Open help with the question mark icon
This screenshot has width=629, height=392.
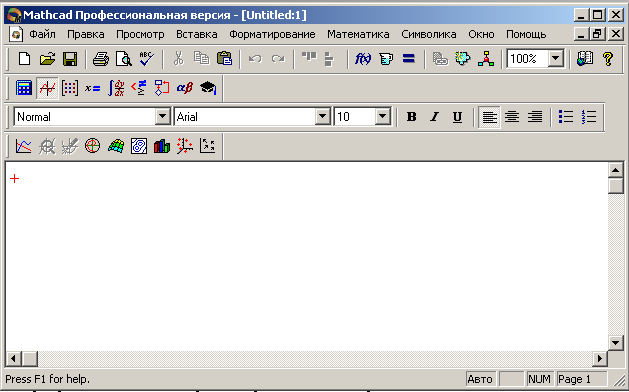click(x=608, y=59)
